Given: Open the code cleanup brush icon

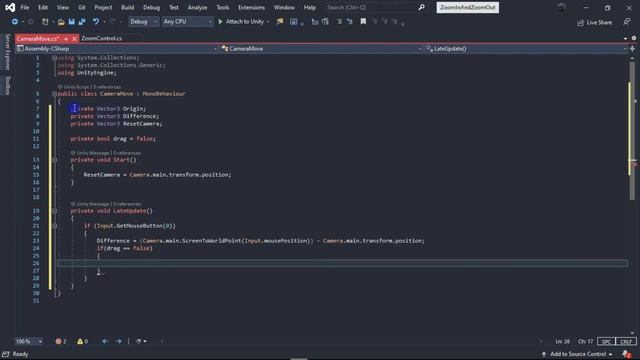Looking at the screenshot, I should (x=139, y=341).
